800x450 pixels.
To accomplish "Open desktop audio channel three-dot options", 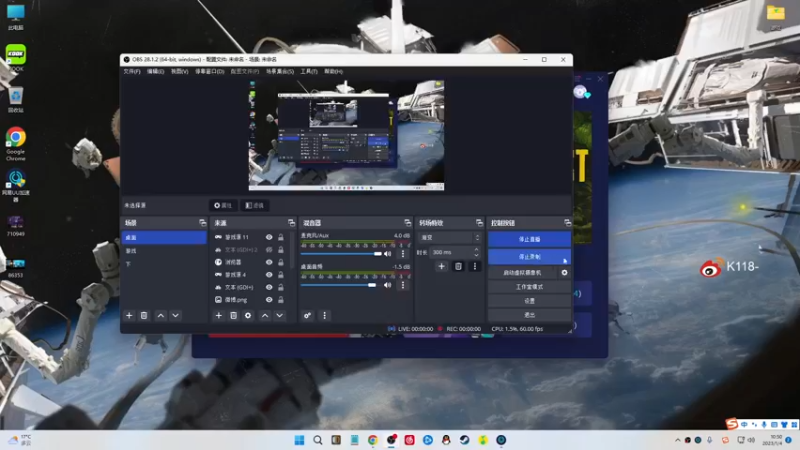I will click(x=403, y=285).
